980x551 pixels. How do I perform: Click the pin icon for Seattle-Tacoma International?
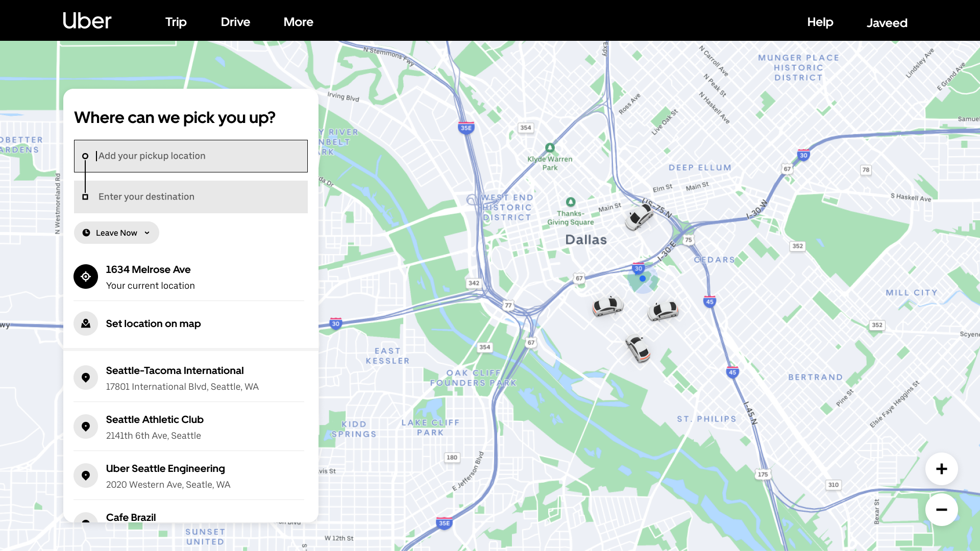pyautogui.click(x=86, y=378)
